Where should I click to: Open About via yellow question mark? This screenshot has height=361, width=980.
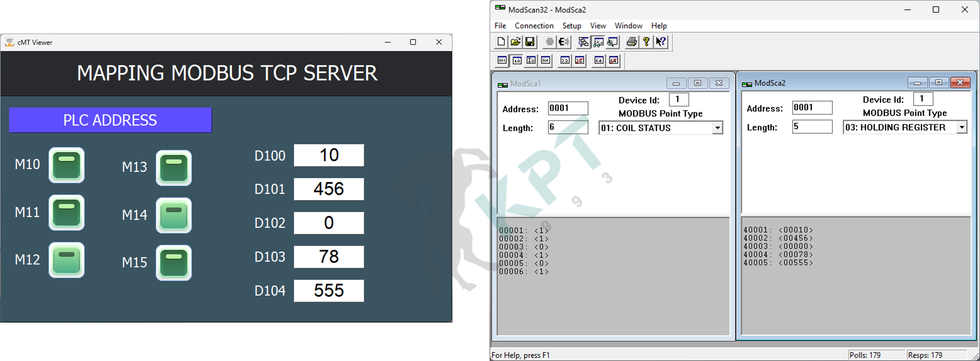(x=646, y=42)
